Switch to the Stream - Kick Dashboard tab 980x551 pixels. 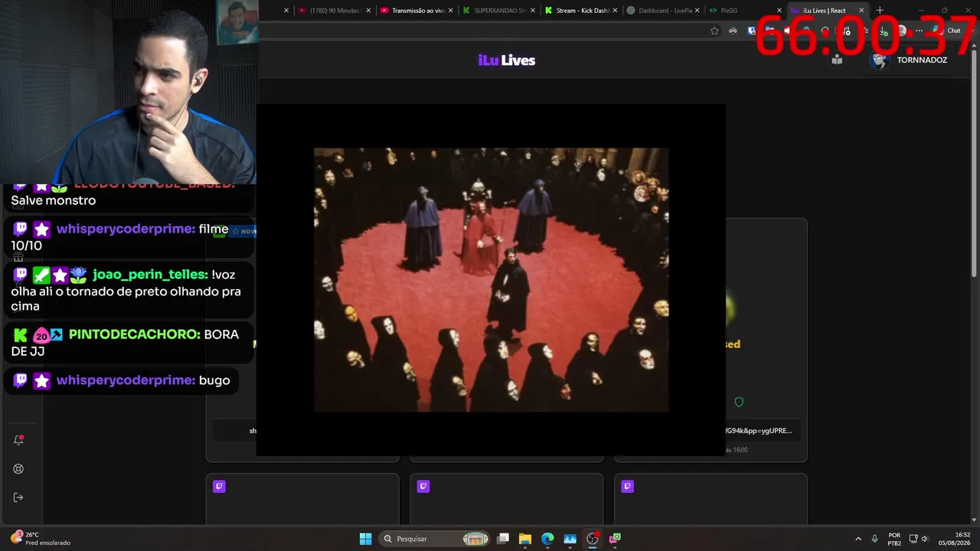pyautogui.click(x=580, y=11)
